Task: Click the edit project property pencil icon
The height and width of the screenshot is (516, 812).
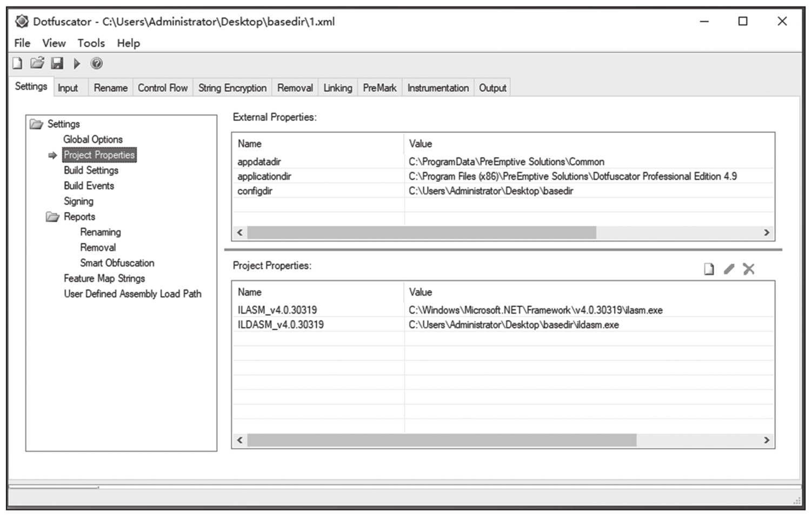Action: [729, 269]
